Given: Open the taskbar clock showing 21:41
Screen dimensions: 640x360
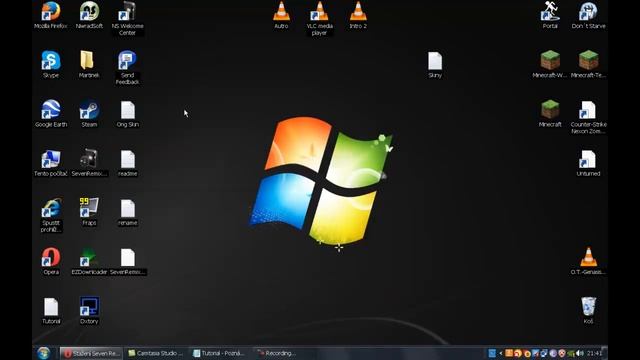Looking at the screenshot, I should point(594,353).
